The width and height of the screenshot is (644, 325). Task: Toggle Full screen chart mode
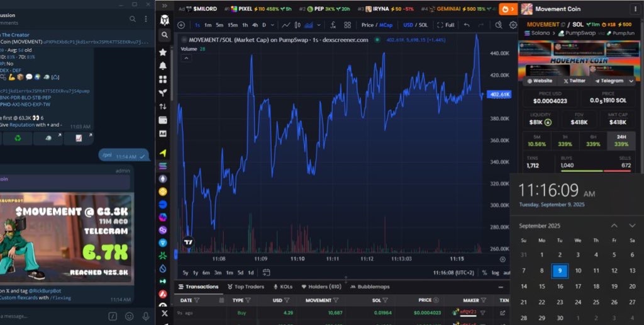coord(446,25)
